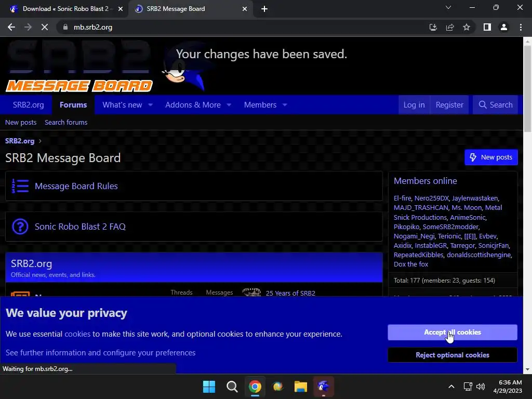
Task: Close the SRB2 Message Board tab
Action: pos(245,9)
